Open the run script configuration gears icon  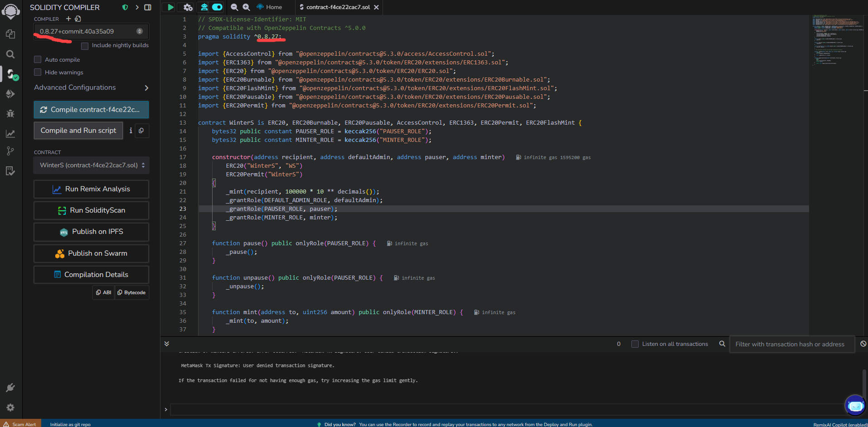(188, 7)
